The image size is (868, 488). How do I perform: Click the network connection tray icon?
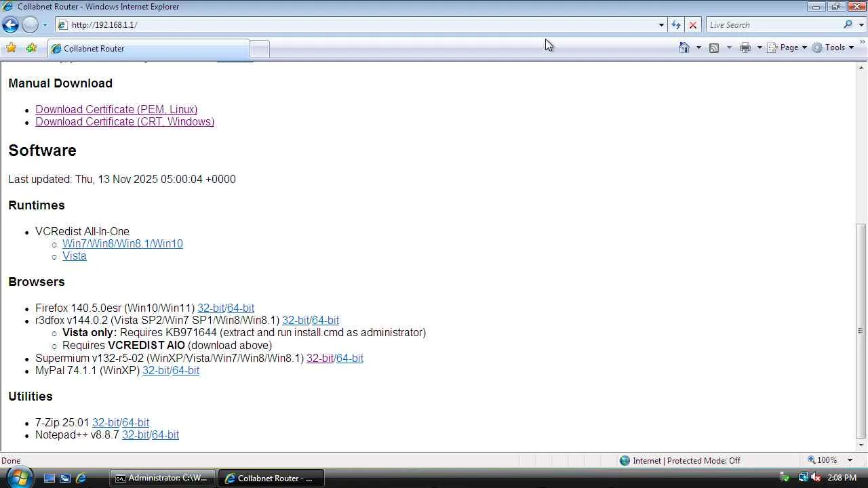tap(803, 478)
